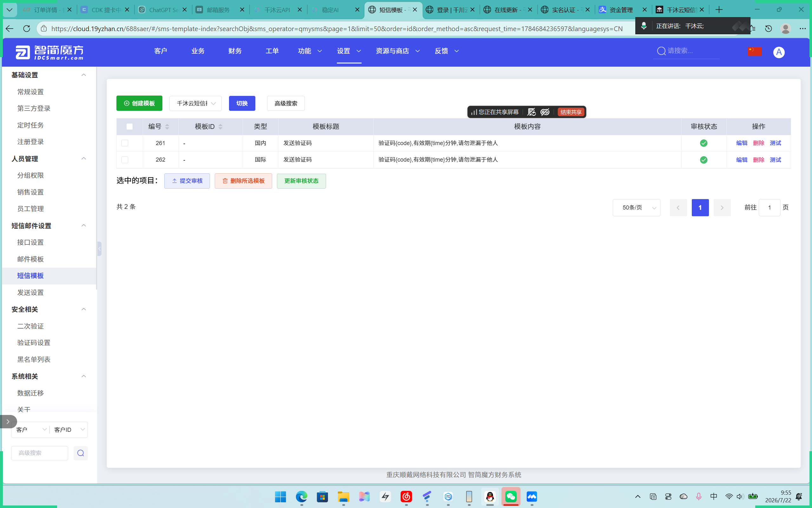This screenshot has height=508, width=812.
Task: Check the row 262 checkbox
Action: (125, 160)
